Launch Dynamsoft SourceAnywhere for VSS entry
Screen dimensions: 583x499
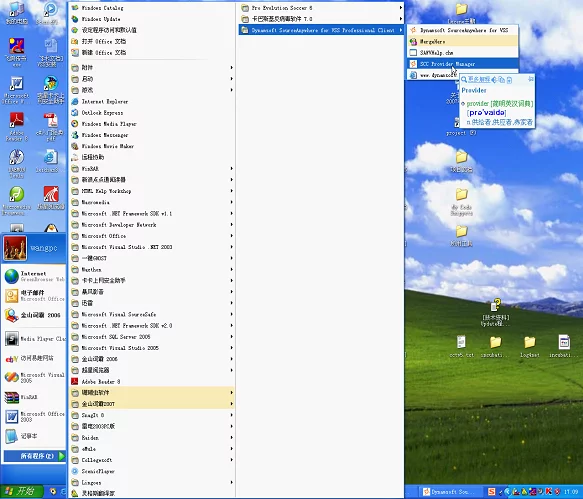coord(463,30)
